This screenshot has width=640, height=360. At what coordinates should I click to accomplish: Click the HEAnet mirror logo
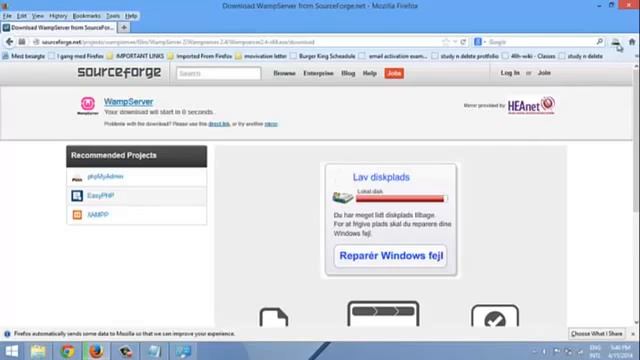pyautogui.click(x=531, y=105)
